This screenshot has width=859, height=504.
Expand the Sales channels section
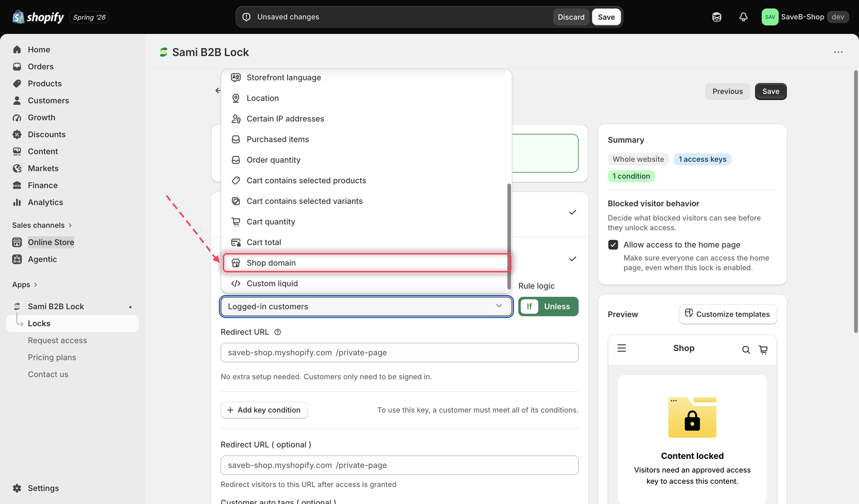pos(42,225)
